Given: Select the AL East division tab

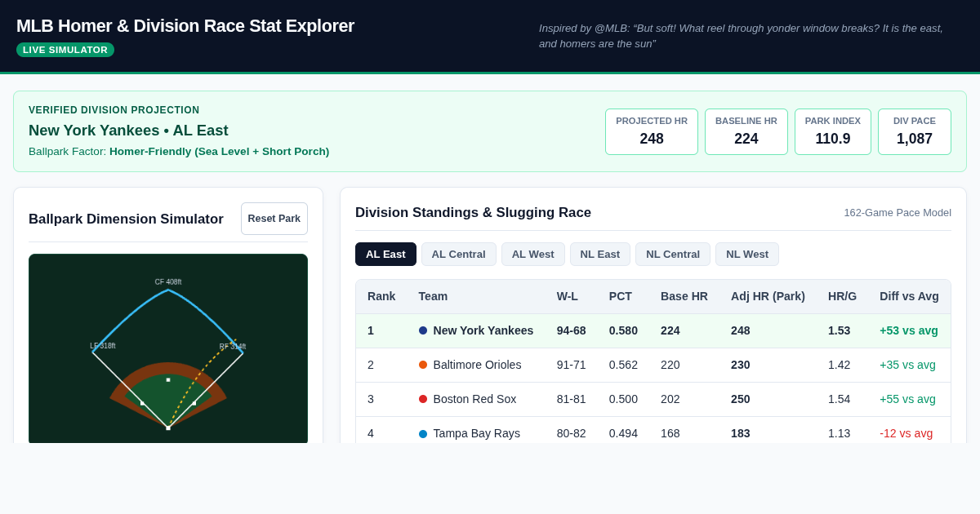Looking at the screenshot, I should (x=385, y=254).
